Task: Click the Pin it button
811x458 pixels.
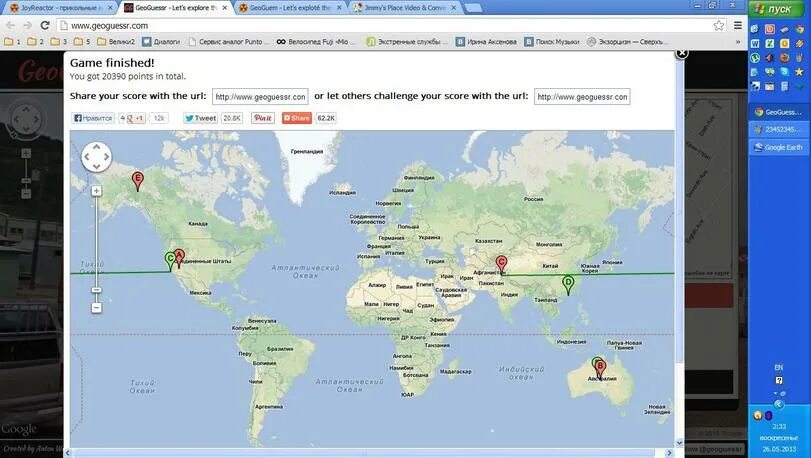Action: (x=263, y=118)
